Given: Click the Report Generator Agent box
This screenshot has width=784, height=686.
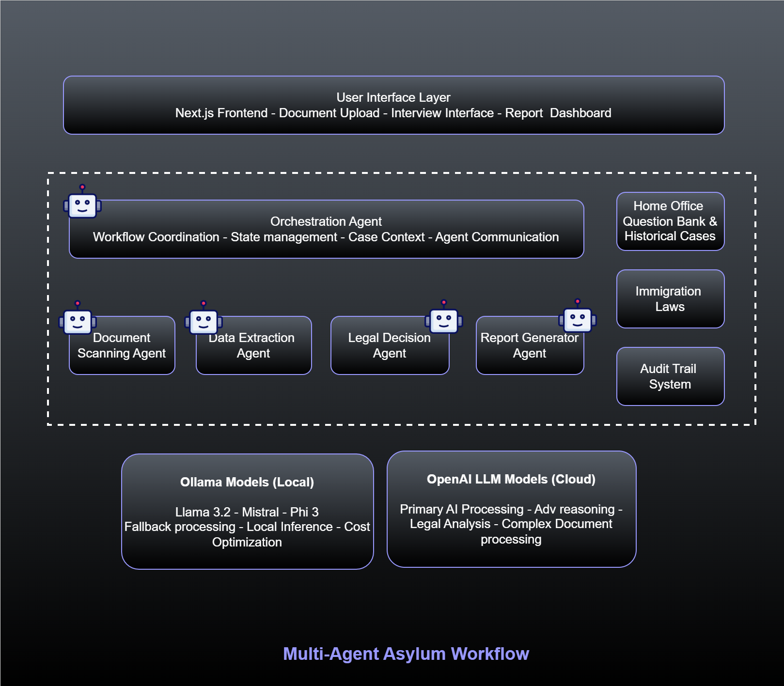Looking at the screenshot, I should pyautogui.click(x=530, y=345).
